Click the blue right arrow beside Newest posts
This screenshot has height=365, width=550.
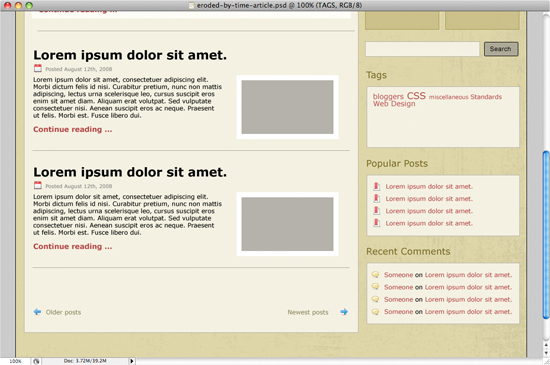pos(344,312)
